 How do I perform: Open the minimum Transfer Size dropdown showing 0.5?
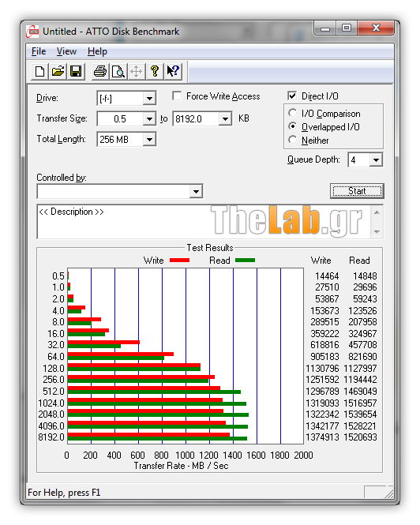(x=149, y=119)
